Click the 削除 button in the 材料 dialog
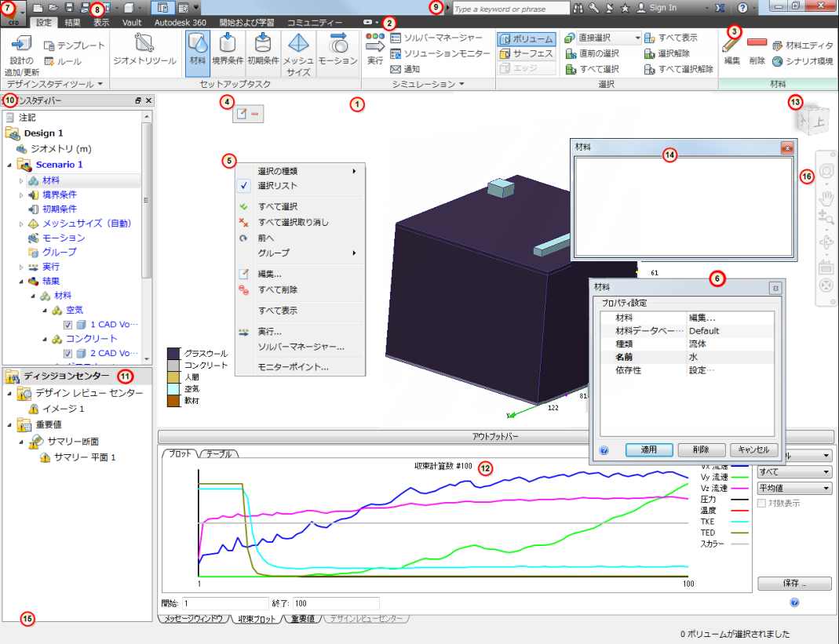Viewport: 839px width, 644px height. click(701, 449)
